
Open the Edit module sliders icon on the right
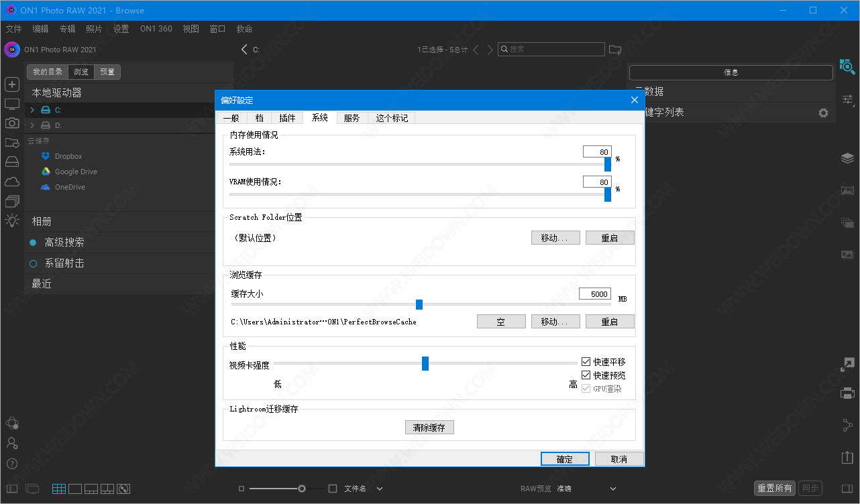[848, 99]
